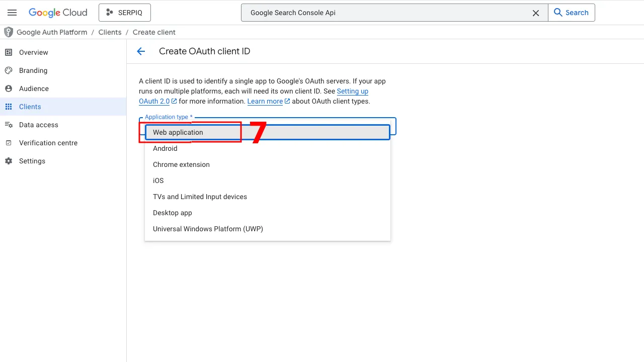Choose Web application from the list

click(x=178, y=132)
